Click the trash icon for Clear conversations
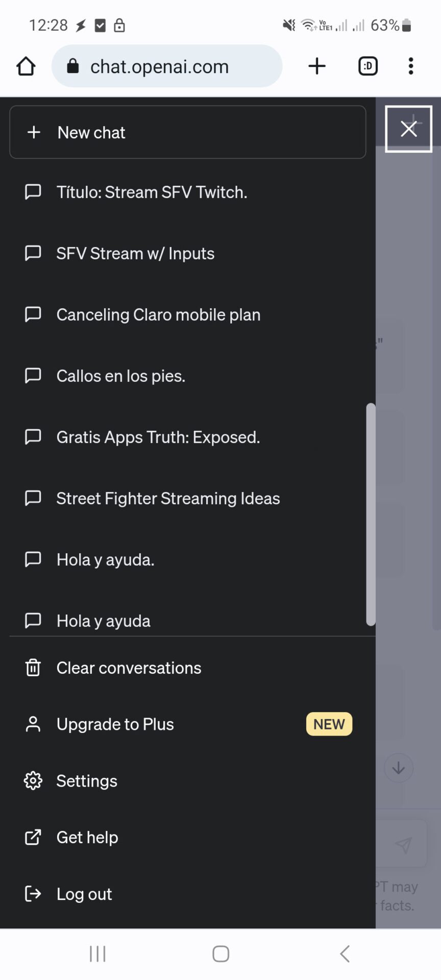Image resolution: width=441 pixels, height=980 pixels. [33, 668]
